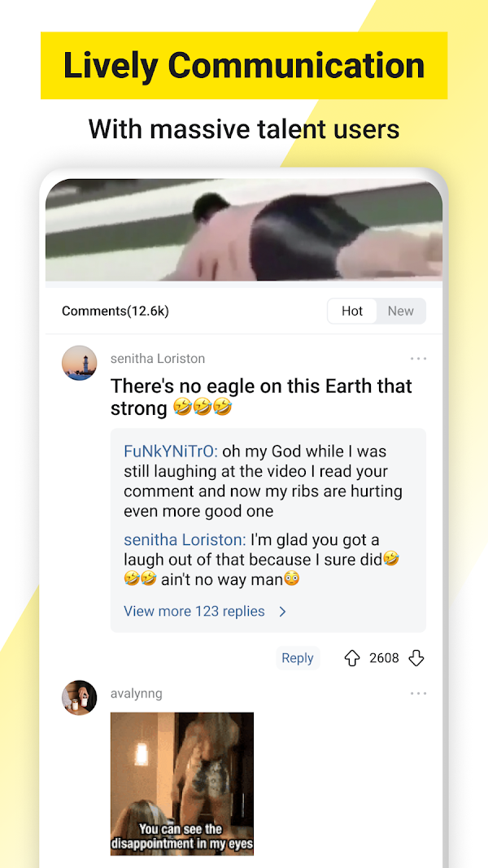The height and width of the screenshot is (868, 488).
Task: Click the chevron next to View more replies
Action: click(x=282, y=612)
